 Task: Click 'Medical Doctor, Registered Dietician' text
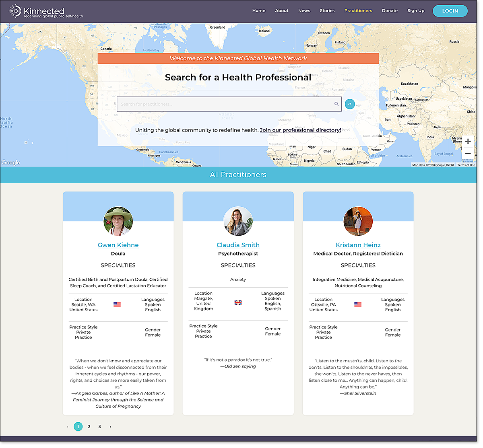(x=358, y=254)
